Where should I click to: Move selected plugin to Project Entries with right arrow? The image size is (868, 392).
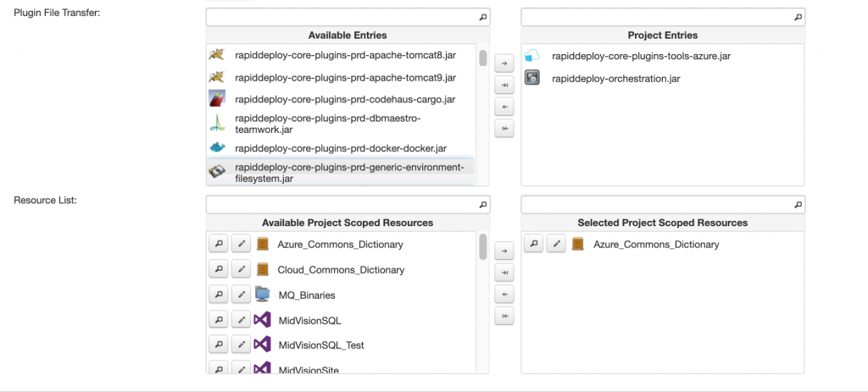[504, 63]
